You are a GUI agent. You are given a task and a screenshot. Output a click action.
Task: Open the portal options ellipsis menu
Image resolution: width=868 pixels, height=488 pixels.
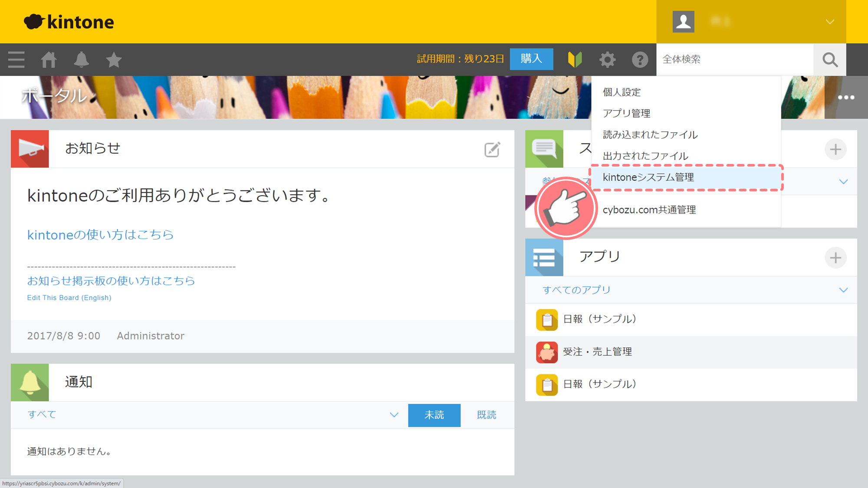point(846,97)
